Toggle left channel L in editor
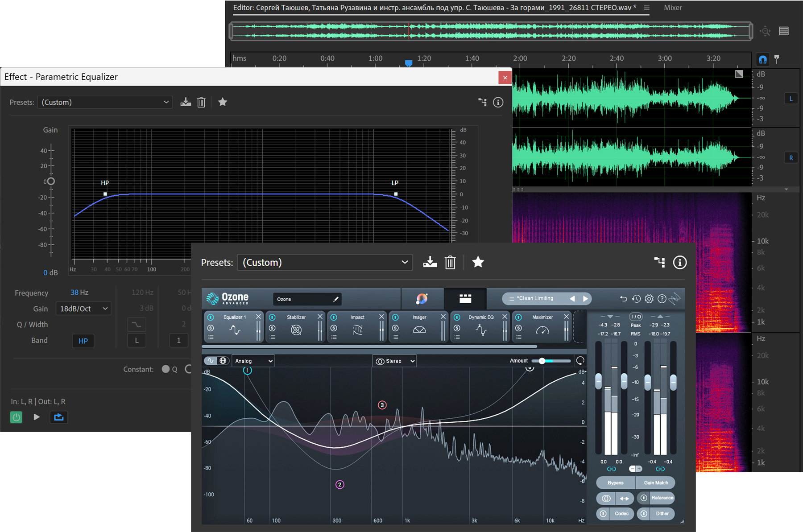The height and width of the screenshot is (532, 803). click(x=791, y=99)
